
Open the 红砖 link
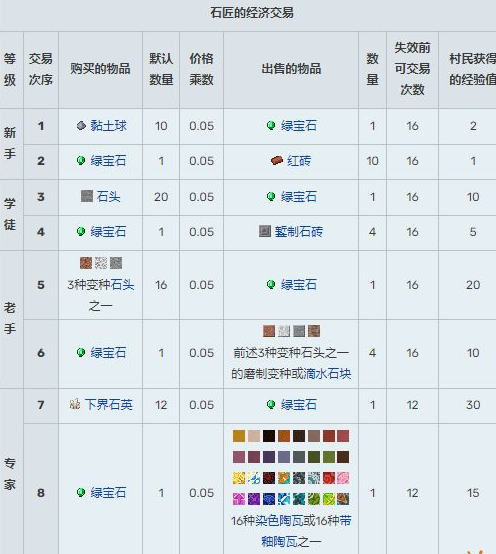[x=299, y=161]
